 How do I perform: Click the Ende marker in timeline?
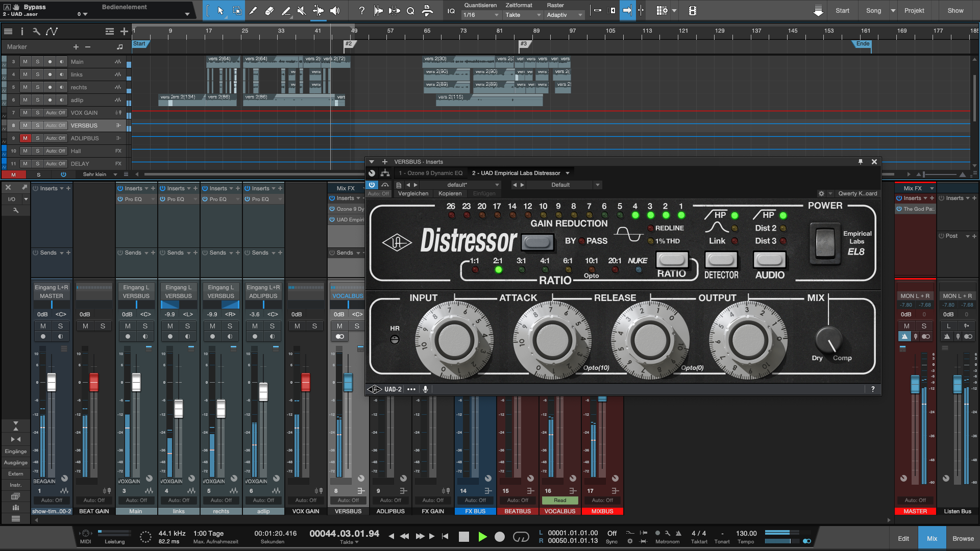[x=863, y=44]
